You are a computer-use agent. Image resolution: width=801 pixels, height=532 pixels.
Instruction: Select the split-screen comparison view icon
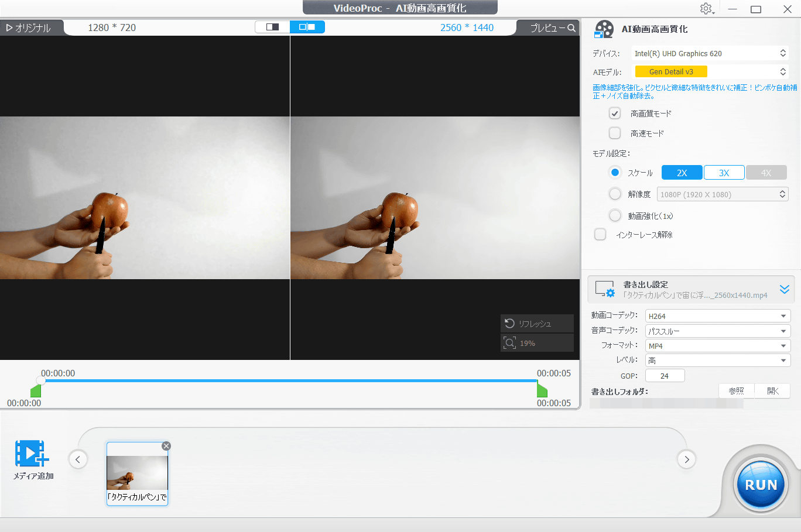(x=272, y=27)
